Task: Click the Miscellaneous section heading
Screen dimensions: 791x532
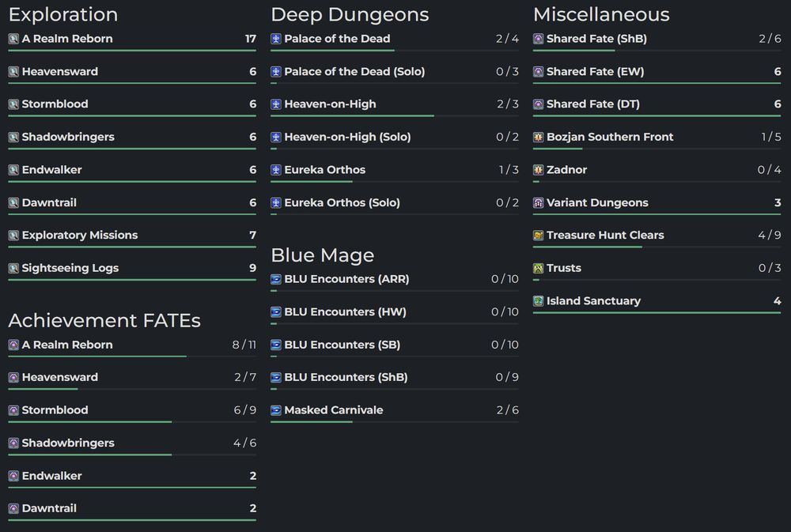Action: click(601, 14)
